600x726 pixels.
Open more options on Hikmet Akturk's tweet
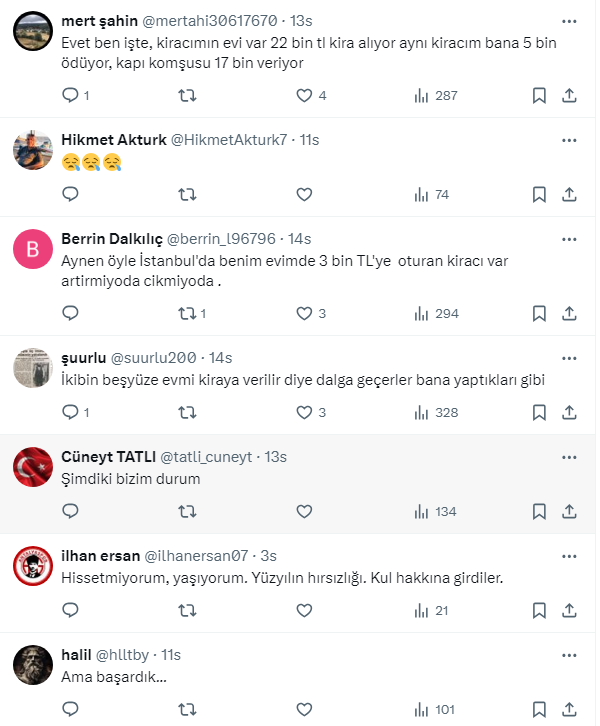pos(569,140)
